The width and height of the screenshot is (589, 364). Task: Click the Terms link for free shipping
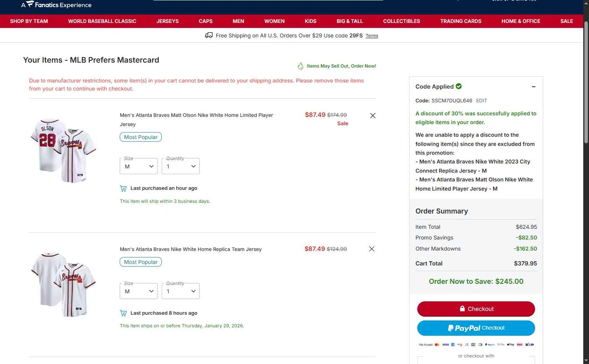point(372,36)
